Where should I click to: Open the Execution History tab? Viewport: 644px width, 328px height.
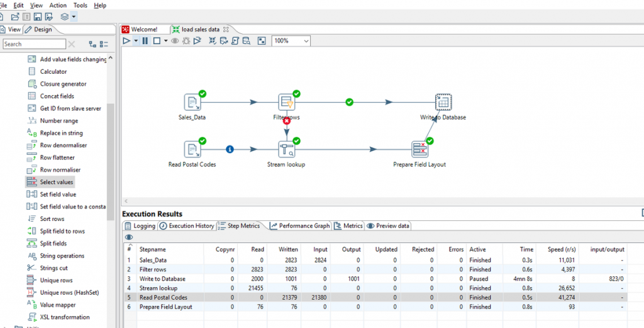point(187,225)
